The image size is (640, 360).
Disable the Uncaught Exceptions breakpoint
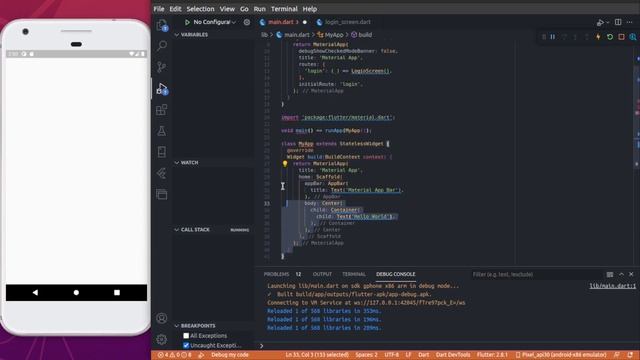tap(186, 345)
